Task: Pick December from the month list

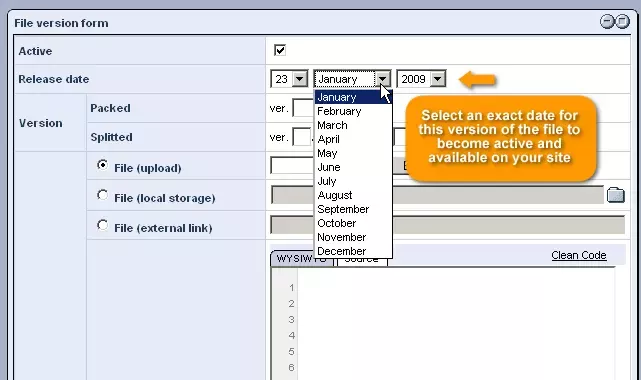Action: coord(353,251)
